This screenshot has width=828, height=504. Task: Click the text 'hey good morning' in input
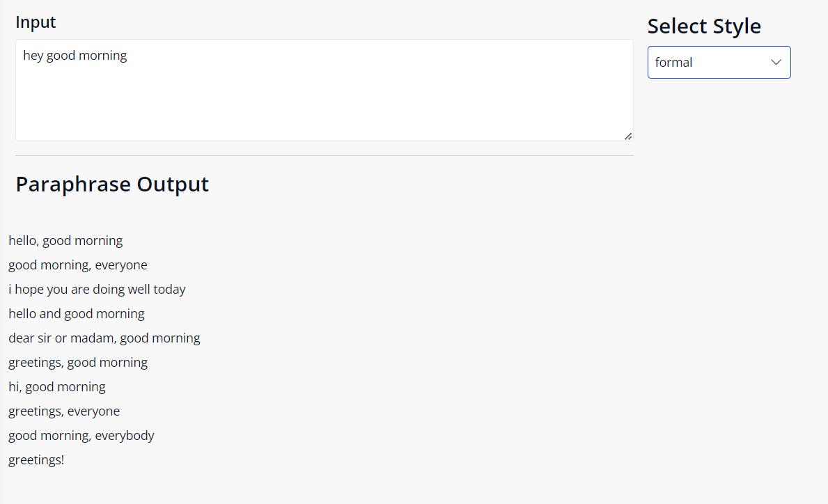[x=75, y=56]
